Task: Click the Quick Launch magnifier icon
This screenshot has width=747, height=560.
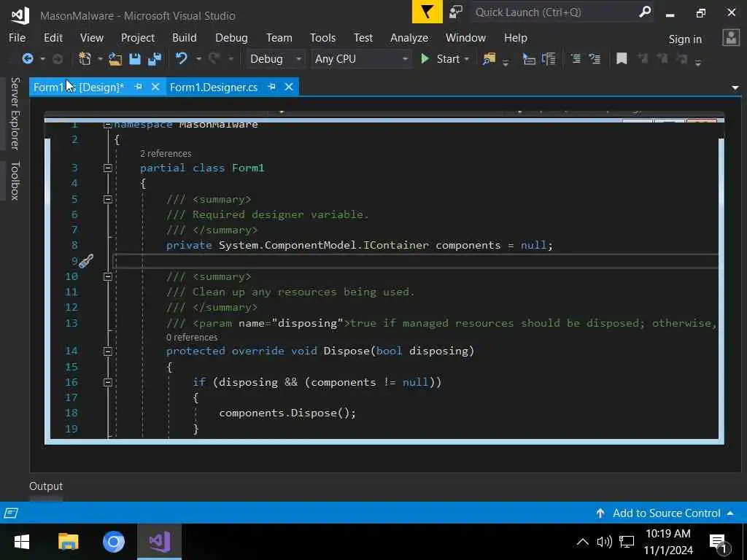Action: coord(645,12)
